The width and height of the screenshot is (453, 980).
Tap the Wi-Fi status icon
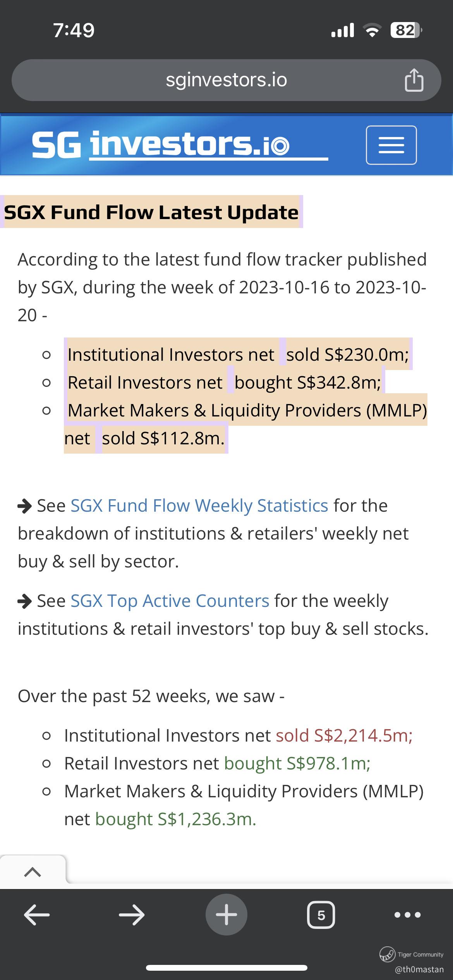point(372,30)
